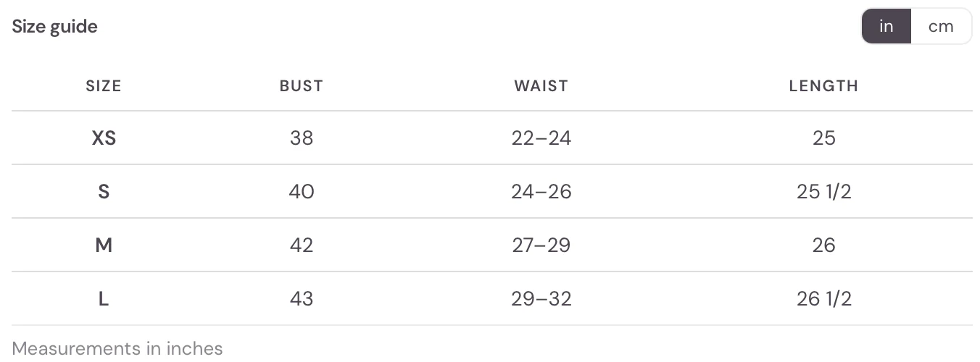Click the XS bust value 38
980x362 pixels.
coord(302,138)
